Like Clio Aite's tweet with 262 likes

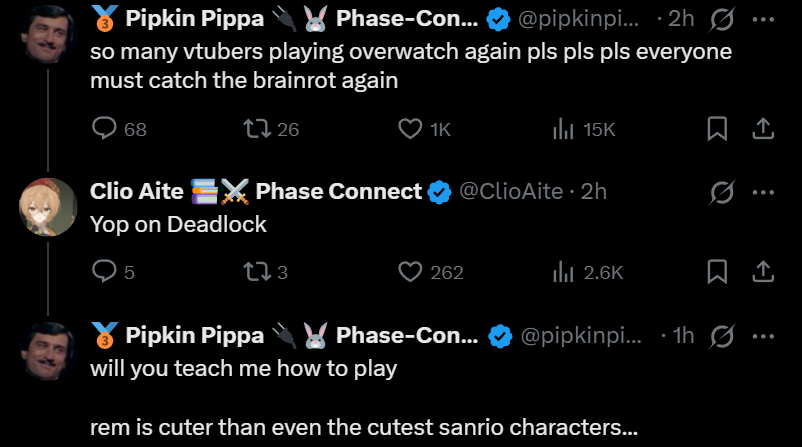tap(409, 271)
